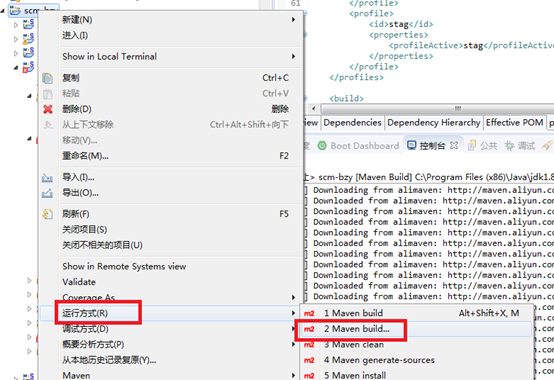Click the refresh icon beside 刷新(F)
Screen dimensions: 554x380
pyautogui.click(x=48, y=214)
